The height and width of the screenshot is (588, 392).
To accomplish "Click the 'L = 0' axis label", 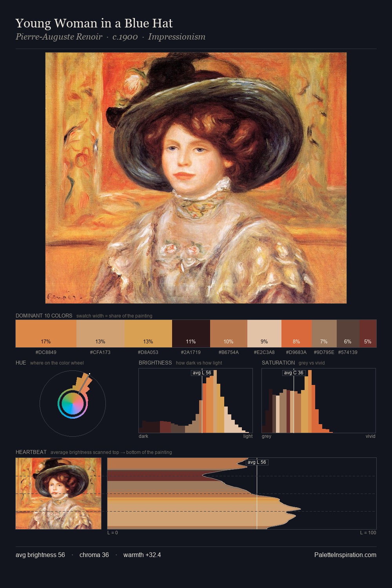I will (x=113, y=533).
